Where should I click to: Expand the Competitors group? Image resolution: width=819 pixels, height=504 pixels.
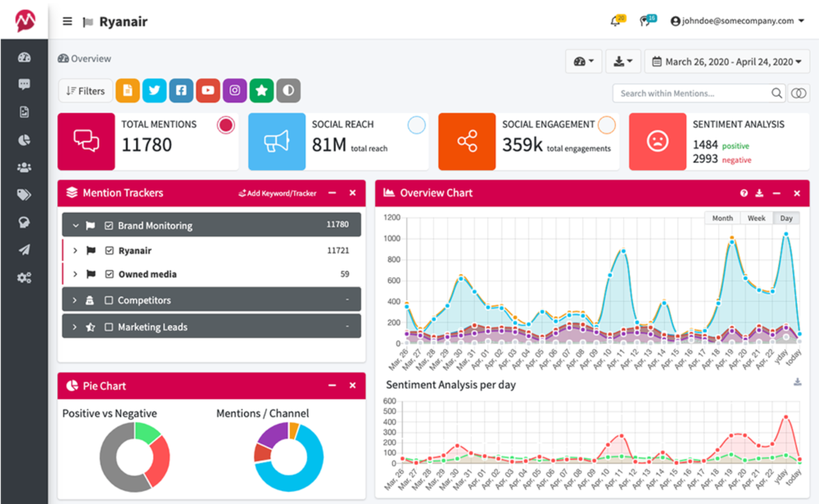tap(75, 301)
